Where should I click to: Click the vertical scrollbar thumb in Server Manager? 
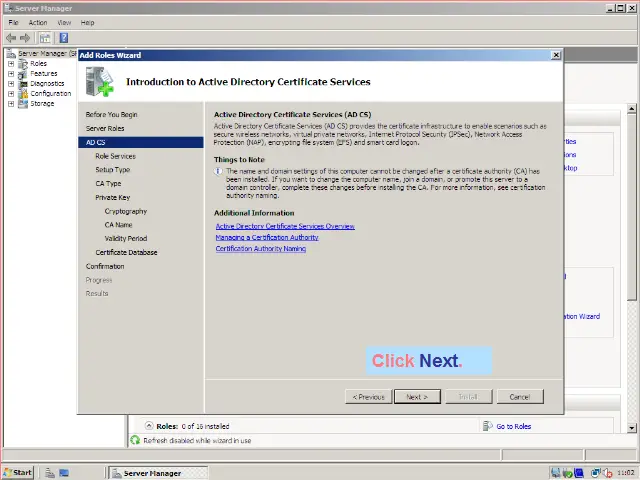pyautogui.click(x=631, y=207)
